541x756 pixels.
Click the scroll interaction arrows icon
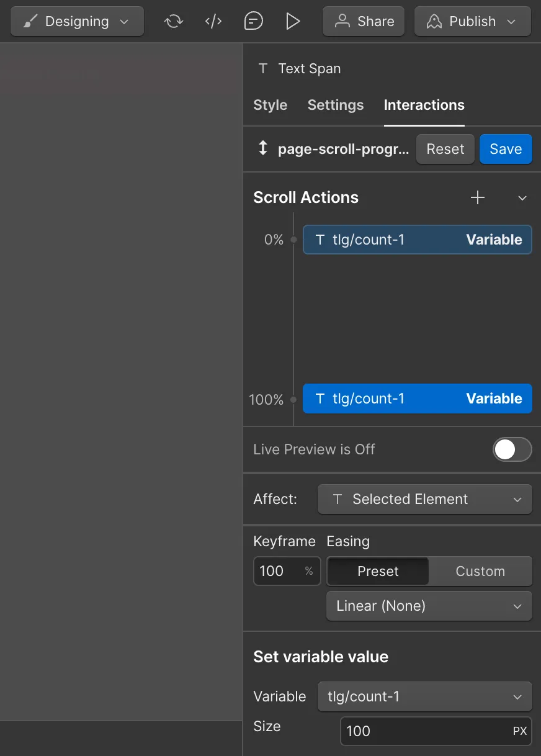pos(263,148)
